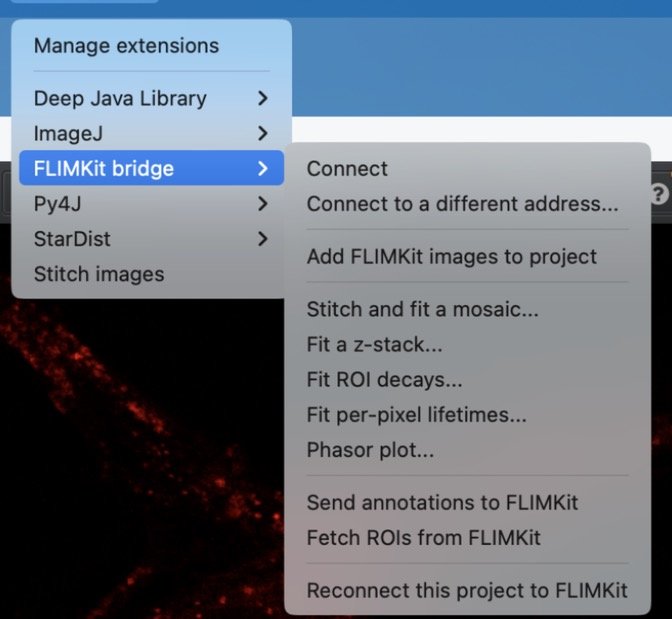Open Phasor plot...
672x619 pixels.
(x=468, y=450)
